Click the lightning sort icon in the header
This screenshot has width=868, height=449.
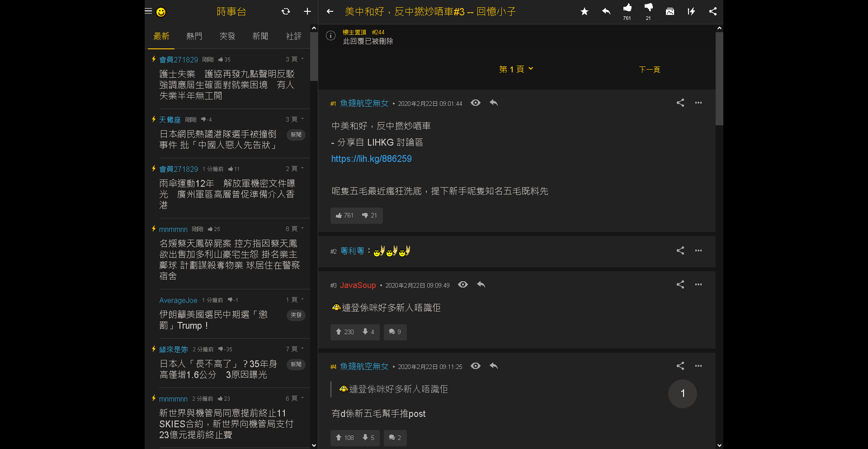tap(691, 11)
